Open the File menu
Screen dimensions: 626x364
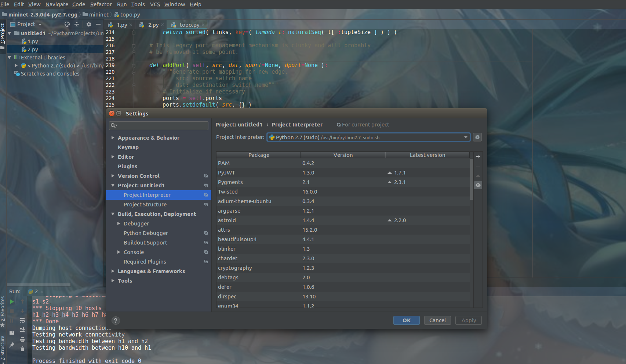point(5,4)
